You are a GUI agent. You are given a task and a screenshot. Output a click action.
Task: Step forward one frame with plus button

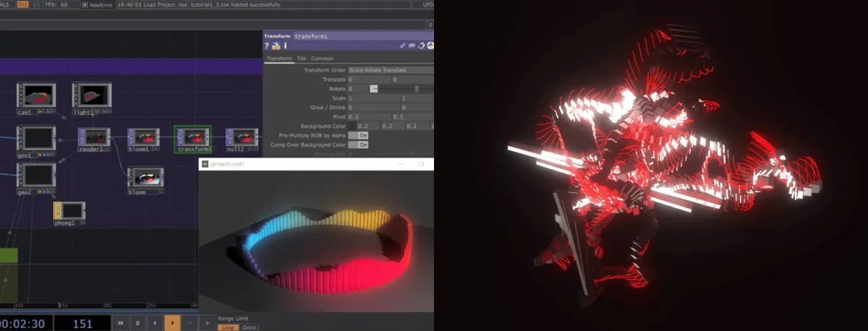[x=207, y=323]
